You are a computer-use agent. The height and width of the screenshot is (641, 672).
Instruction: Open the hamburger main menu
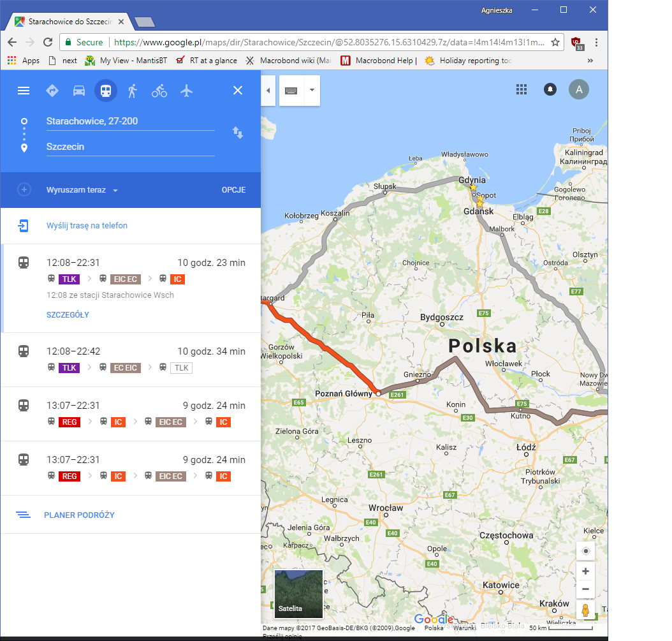(x=24, y=91)
